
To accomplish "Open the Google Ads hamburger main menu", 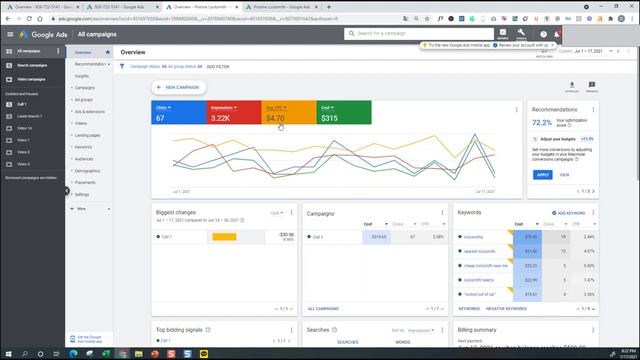I will [10, 34].
